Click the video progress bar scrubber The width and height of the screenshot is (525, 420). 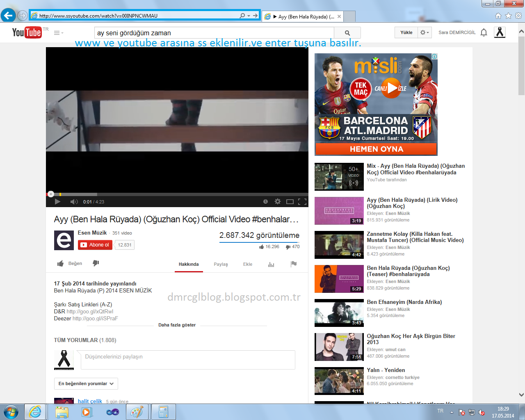click(x=51, y=194)
